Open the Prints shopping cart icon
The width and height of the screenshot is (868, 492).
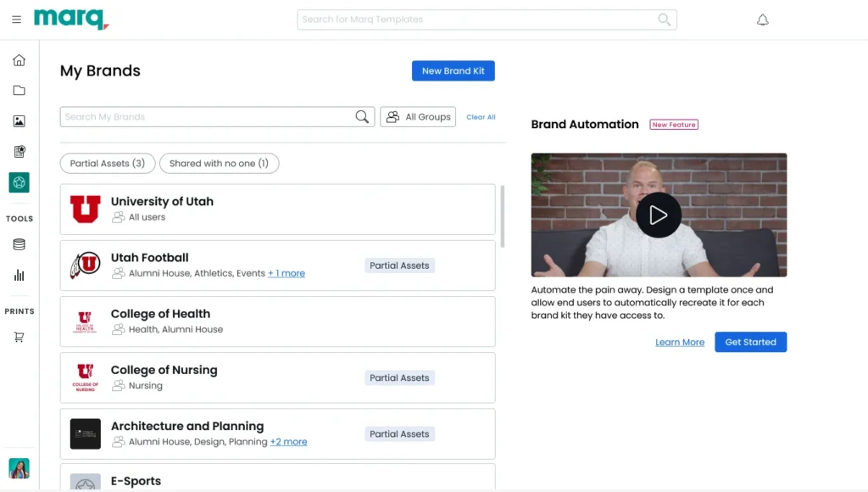[x=19, y=337]
